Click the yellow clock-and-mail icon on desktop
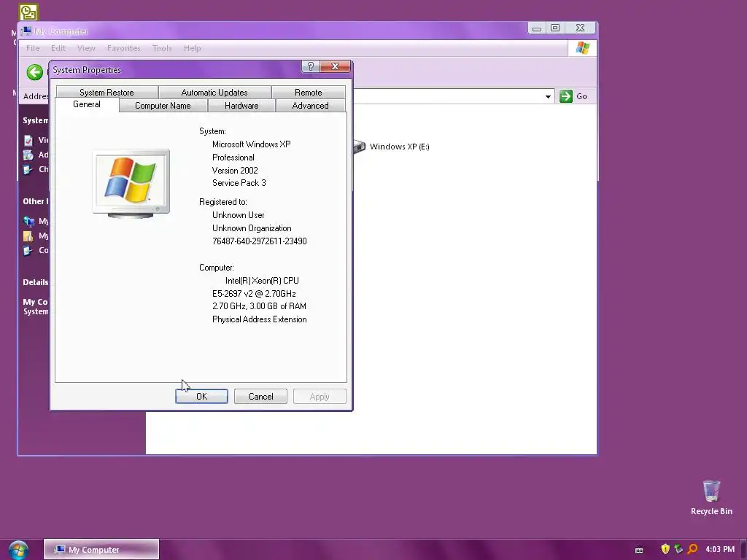This screenshot has height=560, width=747. (x=28, y=12)
